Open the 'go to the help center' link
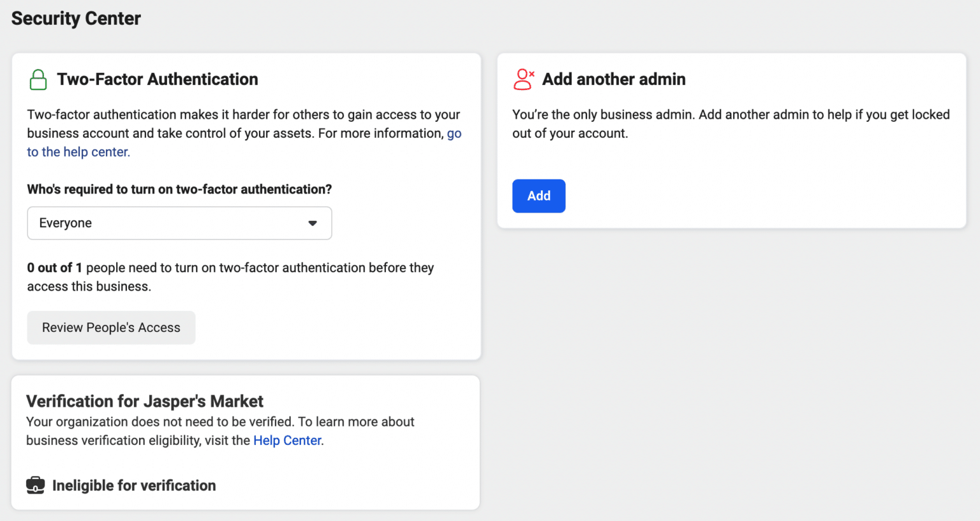Image resolution: width=980 pixels, height=521 pixels. (x=78, y=151)
